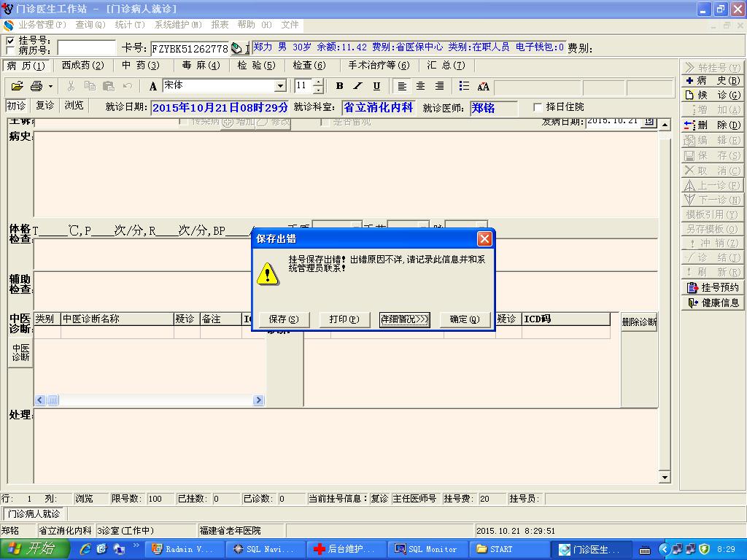Open dropdown arrow beside printer icon
The image size is (747, 560).
point(50,86)
